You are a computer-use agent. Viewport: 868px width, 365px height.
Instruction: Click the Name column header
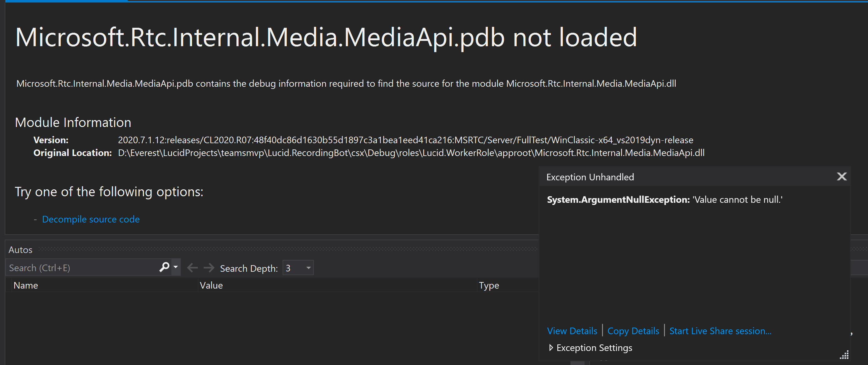[26, 285]
